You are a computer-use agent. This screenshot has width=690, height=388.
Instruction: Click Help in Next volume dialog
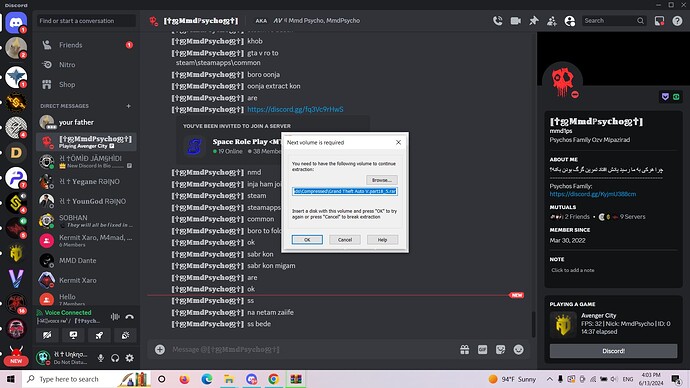click(382, 240)
